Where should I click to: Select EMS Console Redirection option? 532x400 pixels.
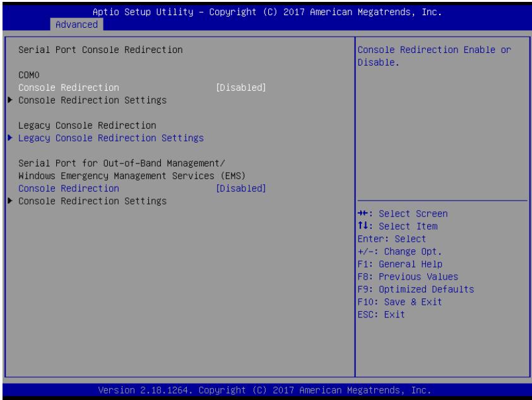coord(69,188)
